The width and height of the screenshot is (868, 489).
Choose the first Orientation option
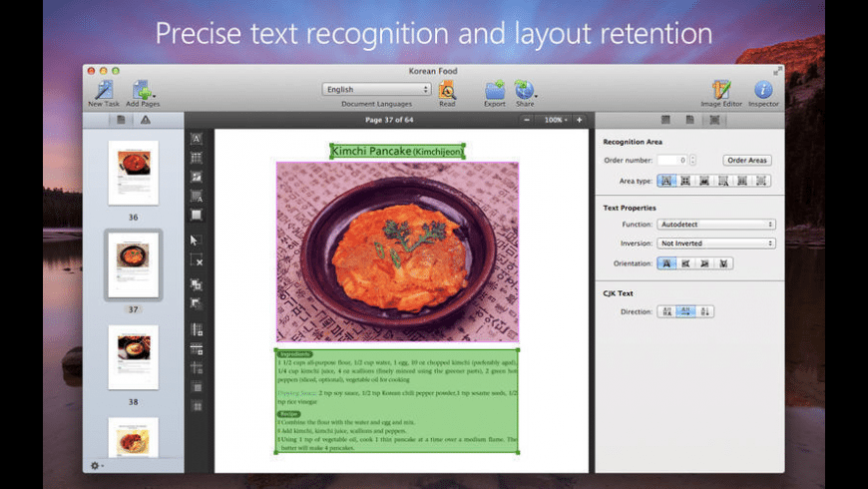(x=666, y=263)
